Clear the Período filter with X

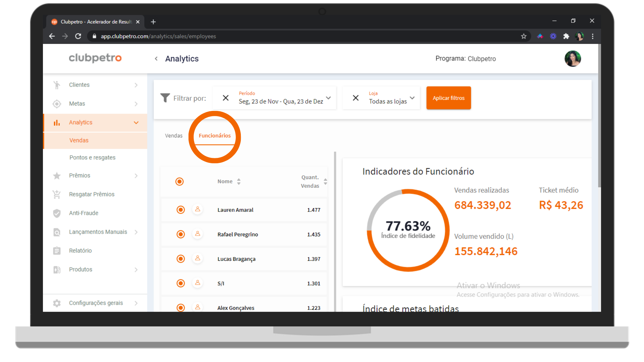(226, 98)
